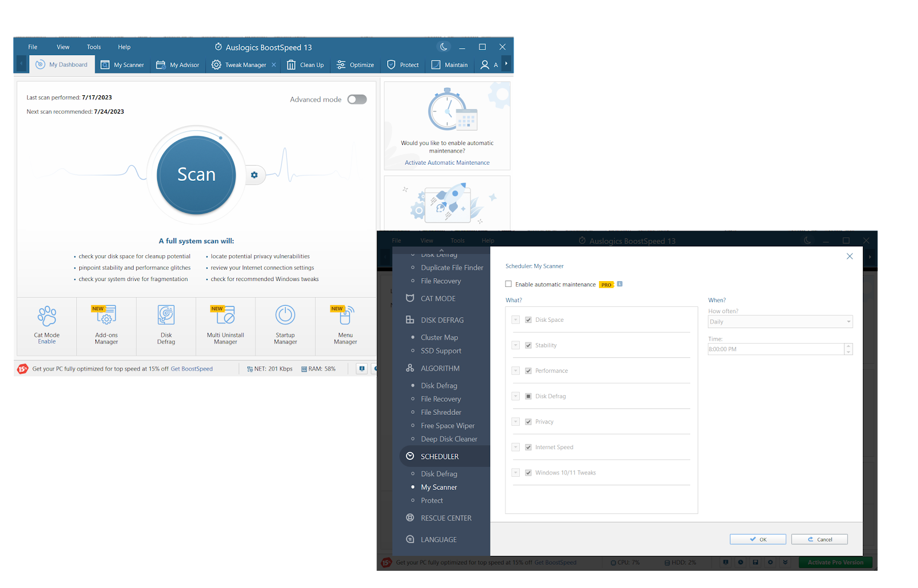Open Multi Uninstall Manager

pos(225,325)
